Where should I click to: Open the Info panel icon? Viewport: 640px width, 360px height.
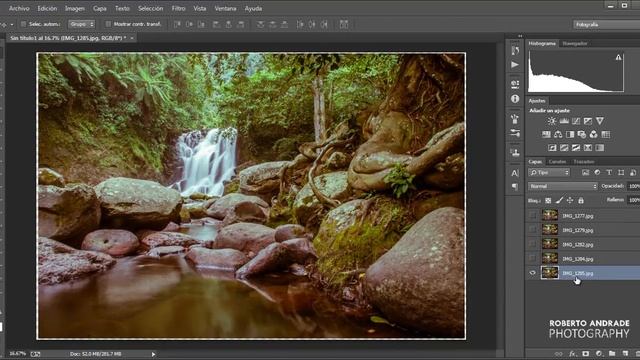click(515, 99)
